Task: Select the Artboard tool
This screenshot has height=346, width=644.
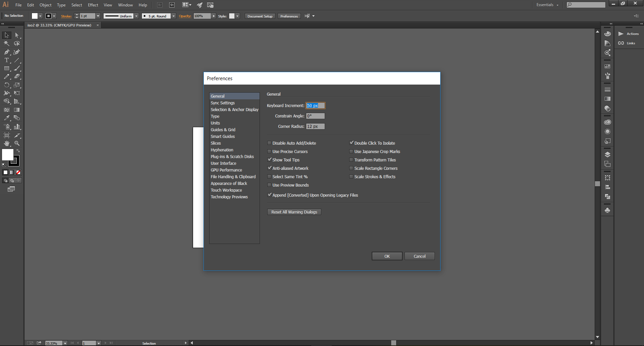Action: (7, 135)
